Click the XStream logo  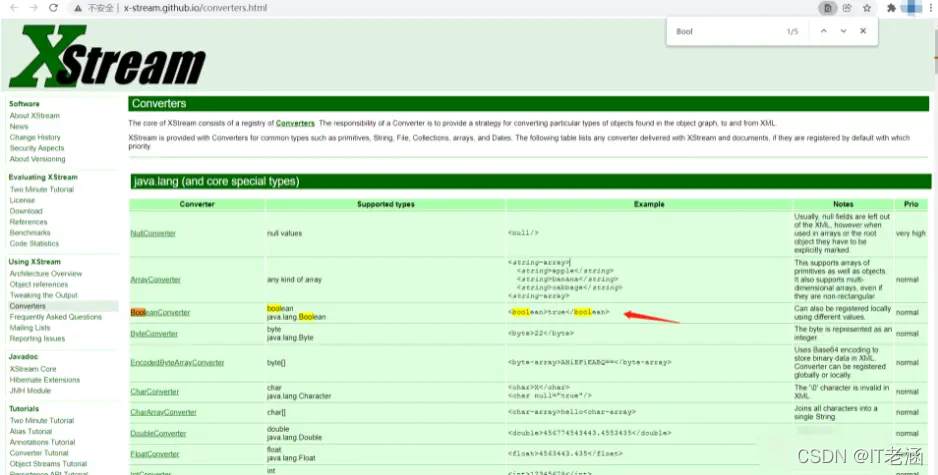107,56
